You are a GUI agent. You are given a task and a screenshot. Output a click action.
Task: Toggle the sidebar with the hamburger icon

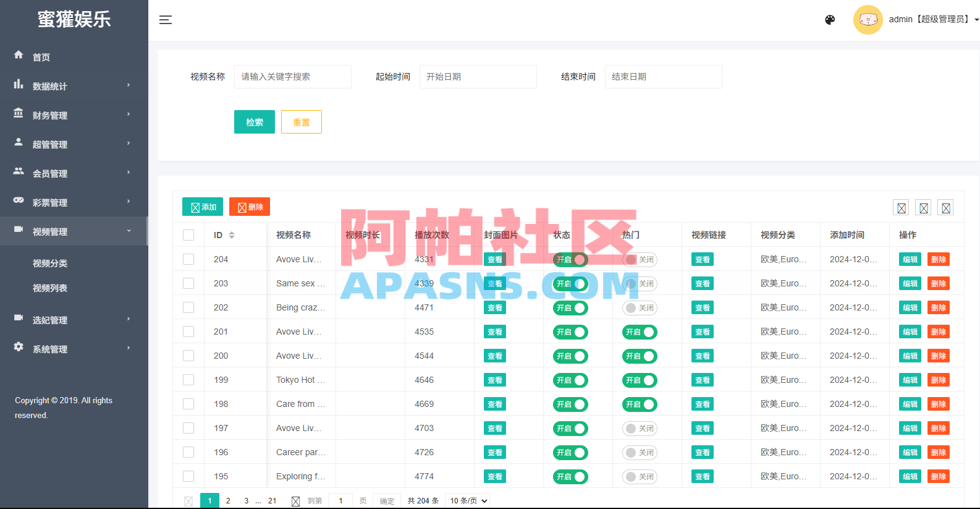click(166, 20)
